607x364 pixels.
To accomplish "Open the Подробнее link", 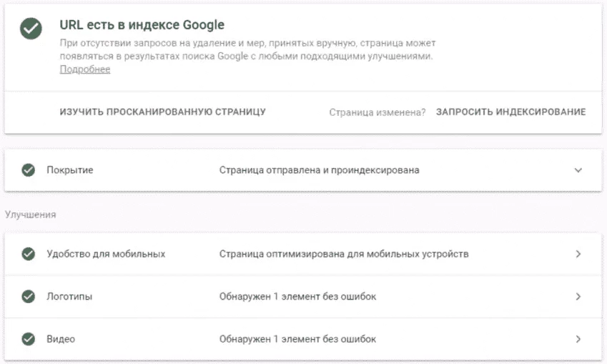I will click(x=85, y=69).
